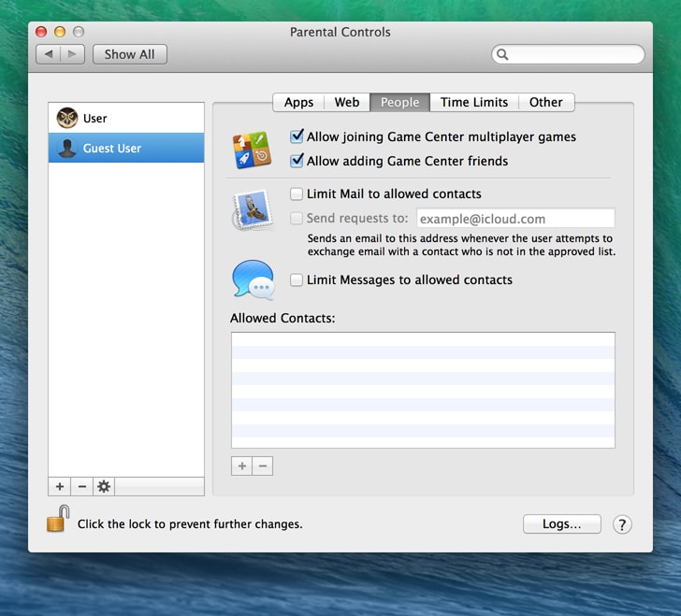
Task: Toggle the Send requests to checkbox
Action: coord(297,218)
